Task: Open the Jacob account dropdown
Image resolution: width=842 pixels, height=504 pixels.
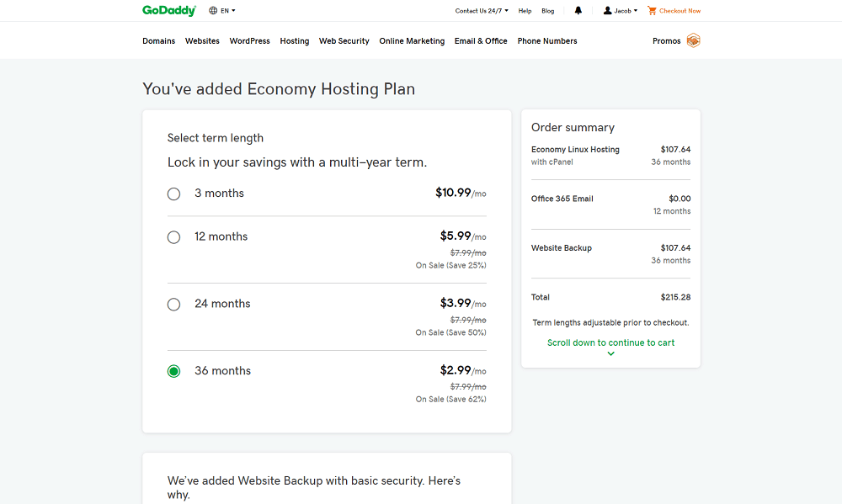Action: pyautogui.click(x=626, y=11)
